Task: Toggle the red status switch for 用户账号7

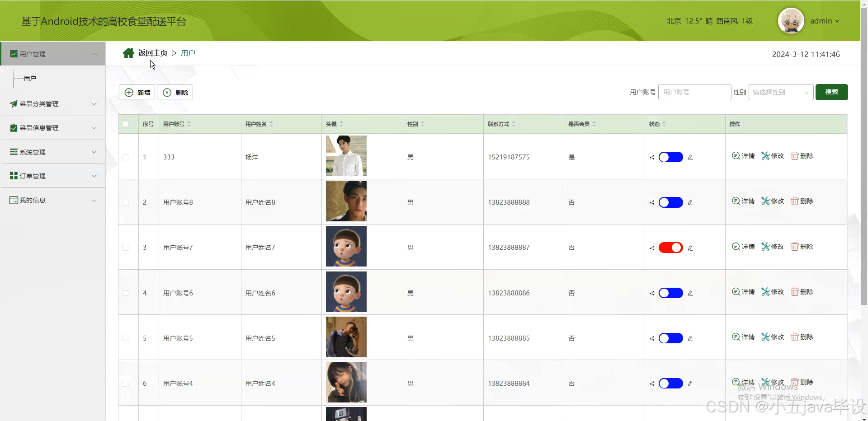Action: (x=671, y=248)
